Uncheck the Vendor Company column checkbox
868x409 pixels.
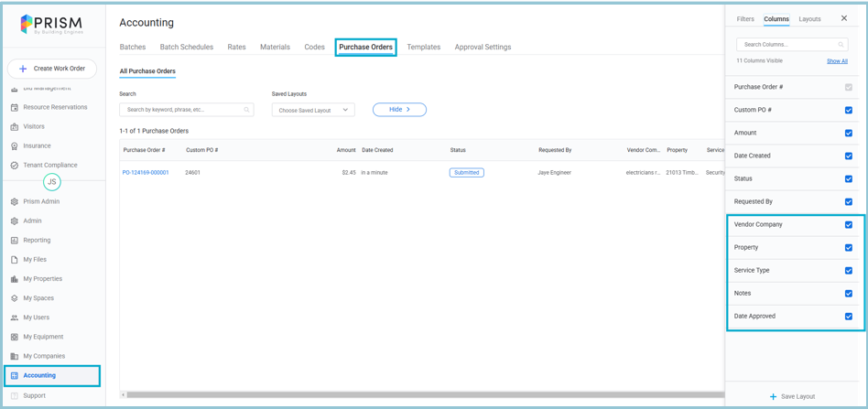tap(848, 225)
